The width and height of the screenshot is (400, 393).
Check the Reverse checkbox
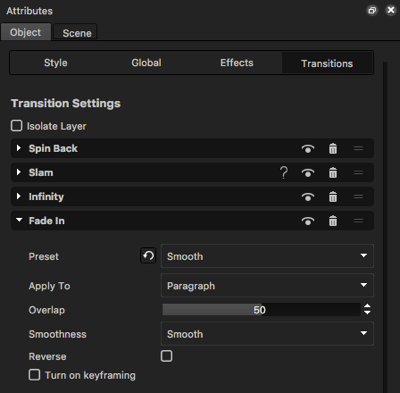167,356
